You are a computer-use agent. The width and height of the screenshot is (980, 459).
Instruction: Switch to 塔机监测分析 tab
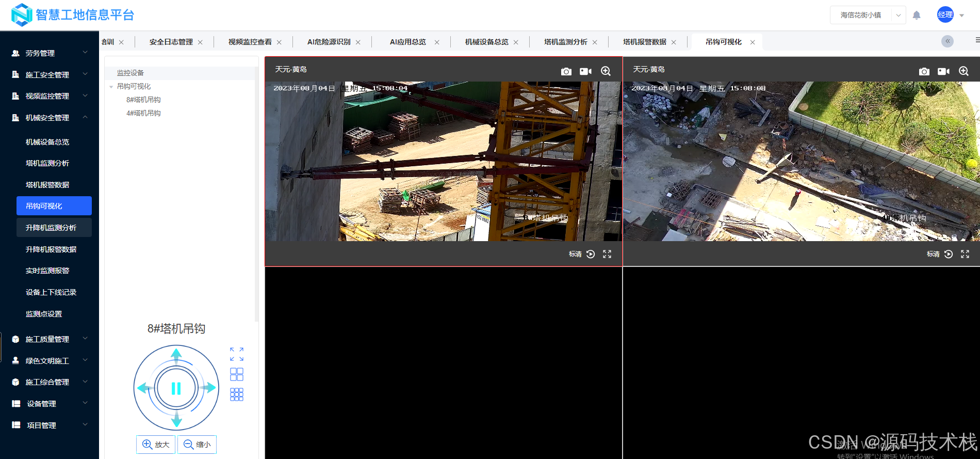coord(566,42)
